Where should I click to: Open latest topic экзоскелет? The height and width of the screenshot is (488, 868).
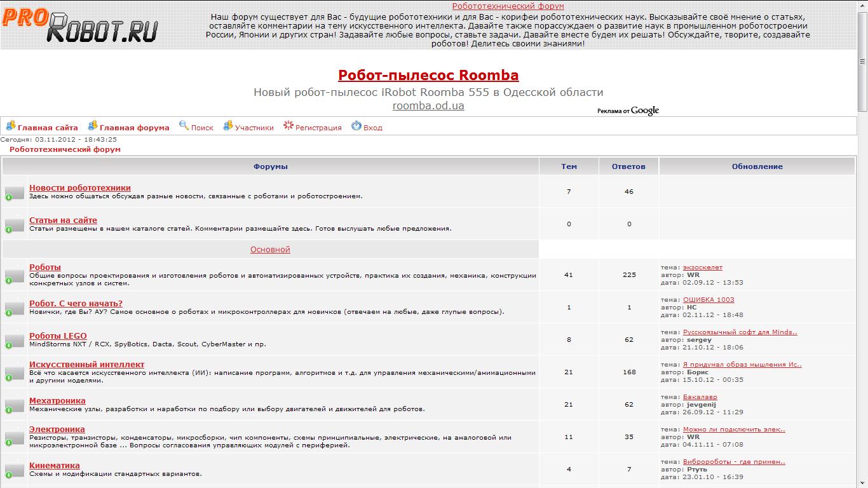coord(703,268)
